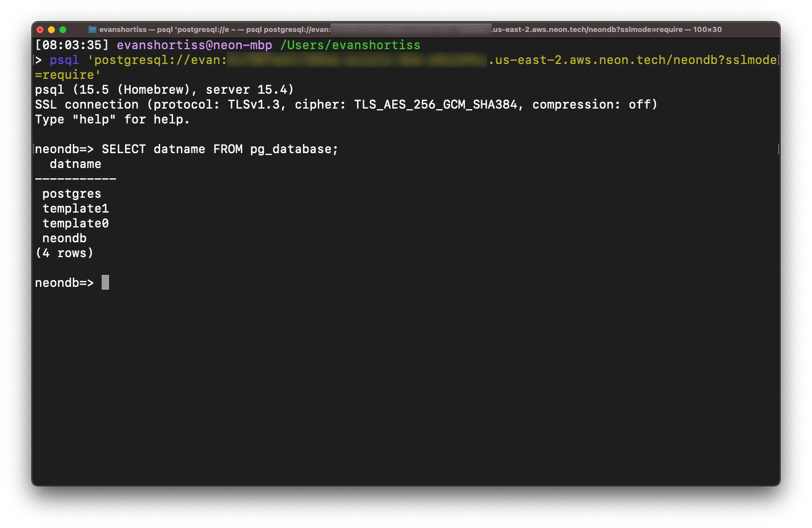
Task: Select the template0 row in query results
Action: pos(75,223)
